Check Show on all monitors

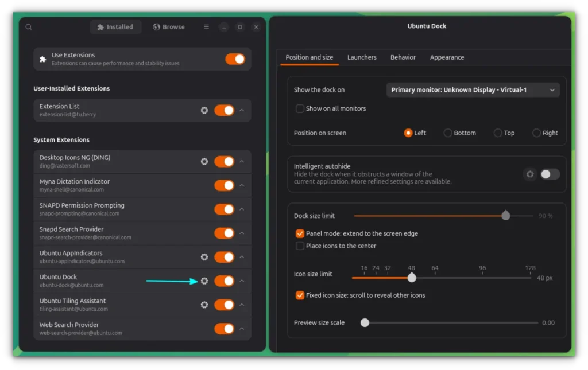(x=300, y=108)
